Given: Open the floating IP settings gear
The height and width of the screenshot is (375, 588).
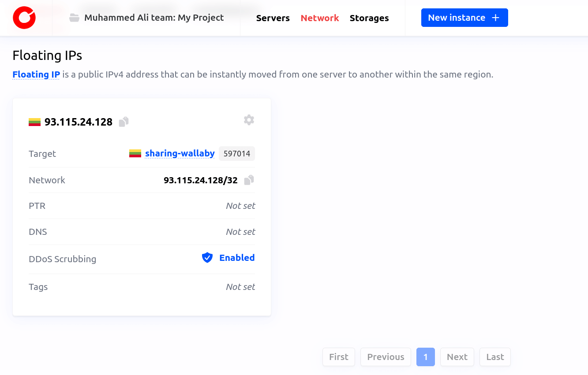Looking at the screenshot, I should pyautogui.click(x=249, y=119).
